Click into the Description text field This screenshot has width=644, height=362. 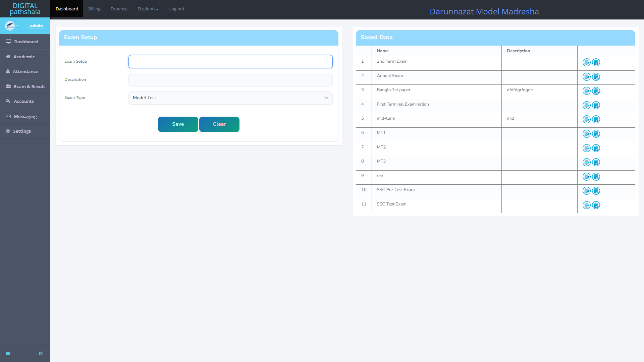click(x=230, y=80)
